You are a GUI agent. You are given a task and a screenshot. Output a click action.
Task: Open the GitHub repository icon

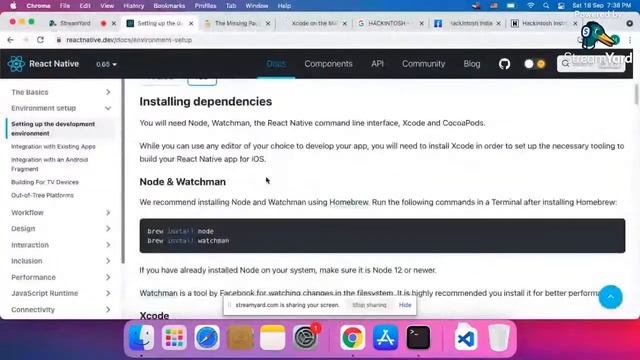coord(504,64)
